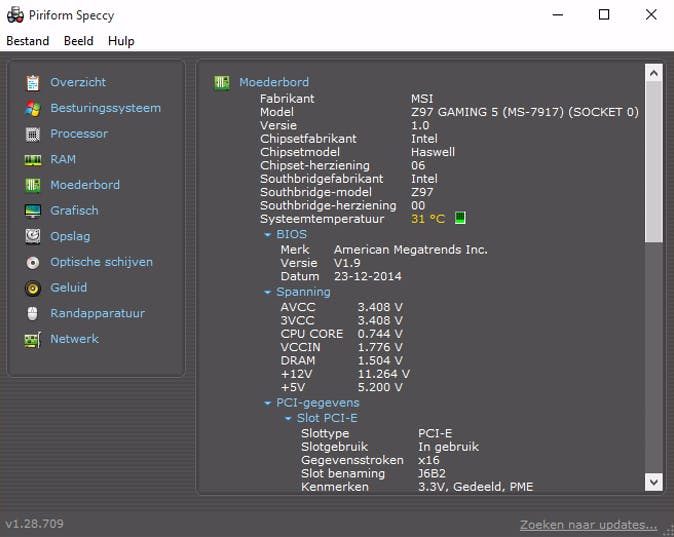Click the Processor chip icon
Screen dimensions: 674x537
coord(33,134)
